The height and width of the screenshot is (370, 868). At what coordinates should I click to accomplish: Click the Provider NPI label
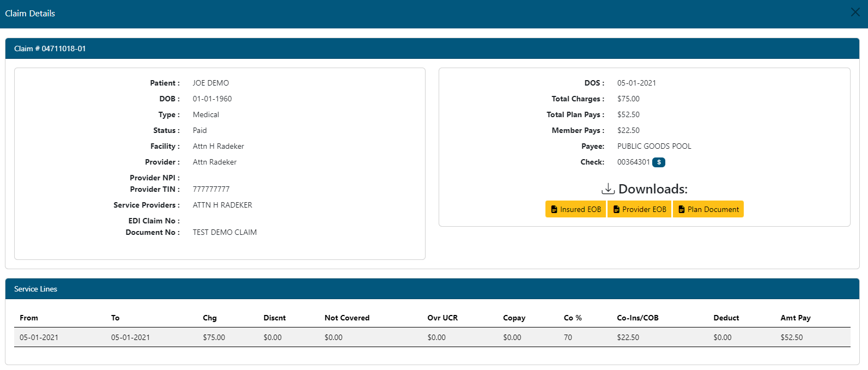(x=155, y=178)
